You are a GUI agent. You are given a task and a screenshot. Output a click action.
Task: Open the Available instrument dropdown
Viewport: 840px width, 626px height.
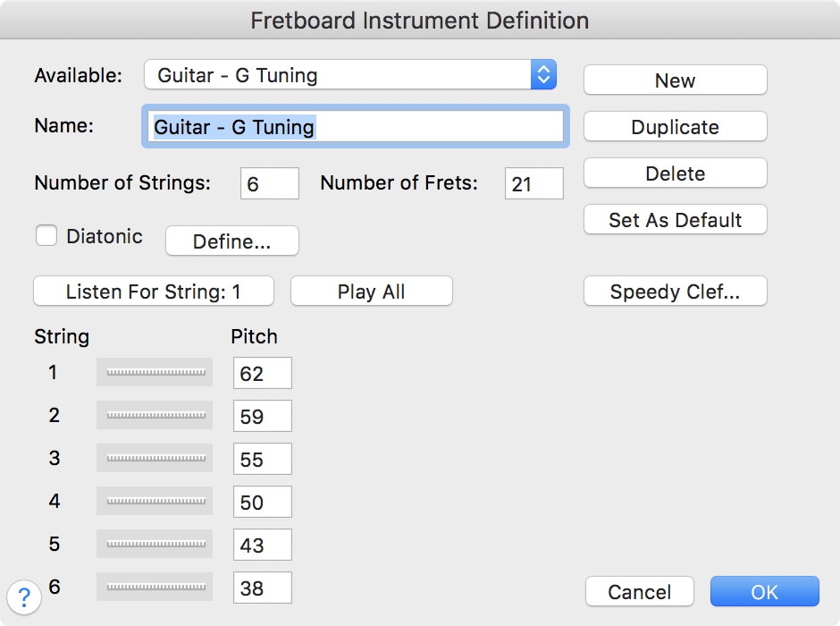click(x=350, y=75)
